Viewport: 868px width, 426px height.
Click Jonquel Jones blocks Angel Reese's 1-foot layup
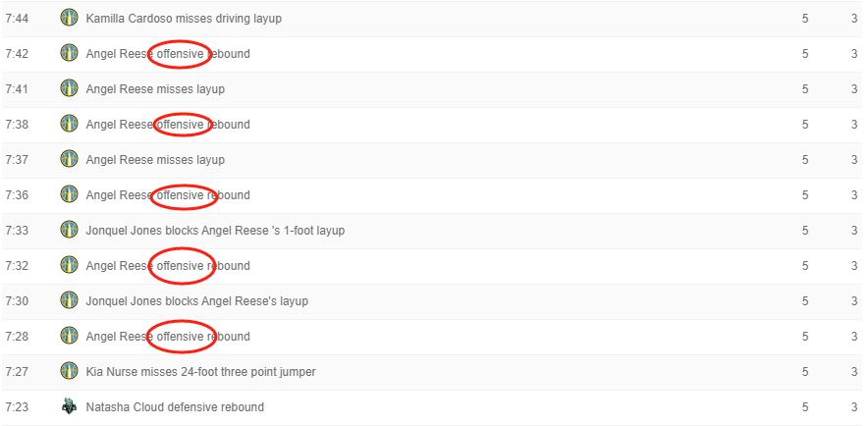click(x=215, y=231)
